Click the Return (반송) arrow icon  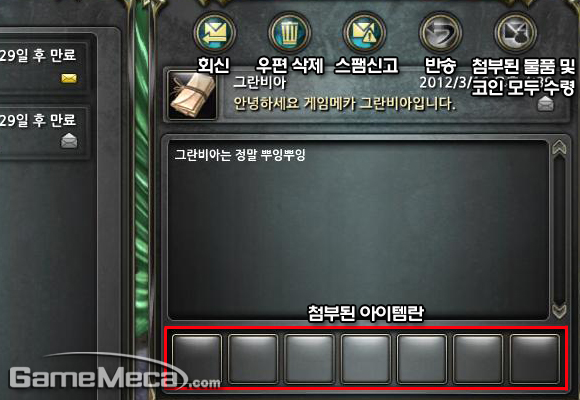(440, 33)
